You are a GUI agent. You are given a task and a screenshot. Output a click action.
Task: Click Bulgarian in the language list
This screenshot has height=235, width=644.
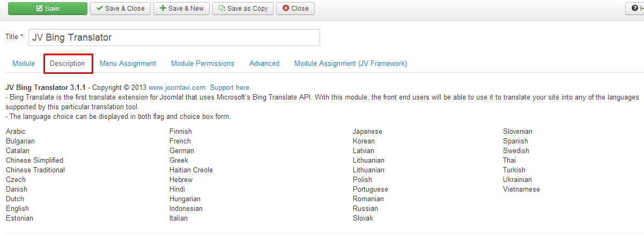(20, 141)
